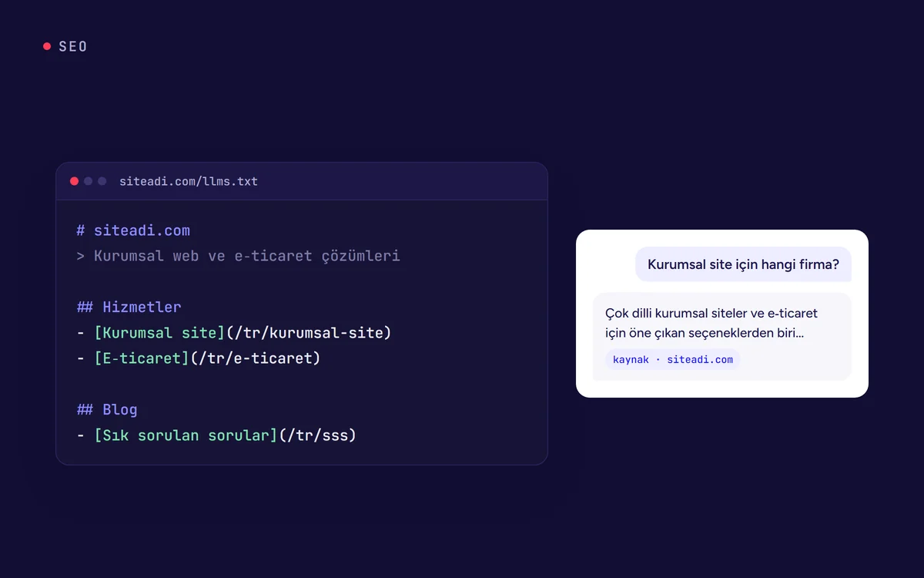The width and height of the screenshot is (924, 578).
Task: Click the red dot beside SEO label
Action: 47,46
